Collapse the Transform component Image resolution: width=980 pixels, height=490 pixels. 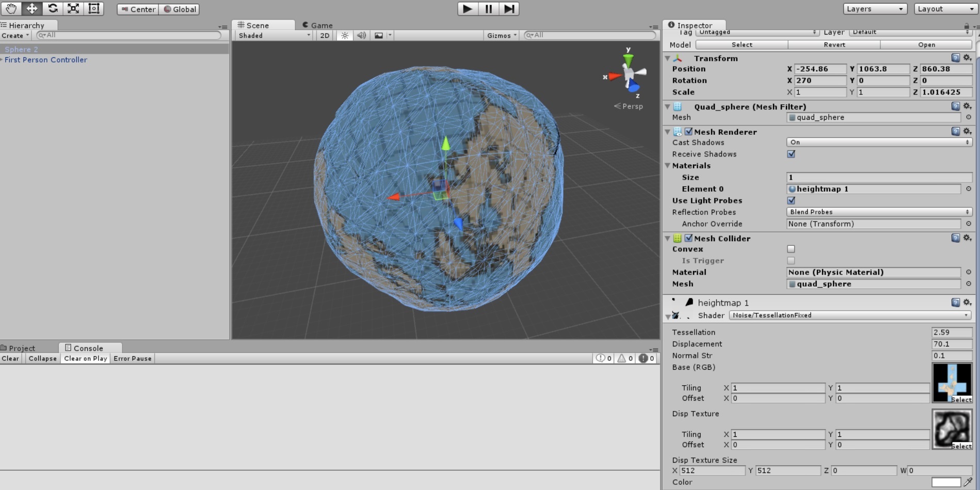668,58
